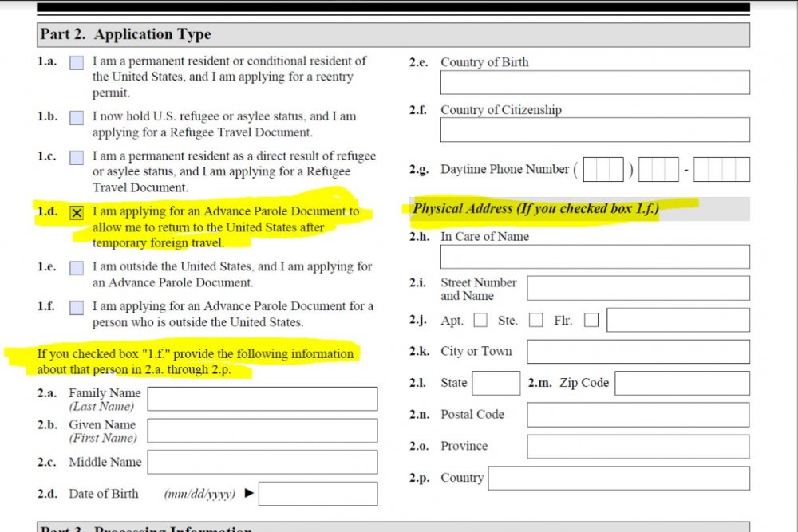Tick the Apt. checkbox in 2.j.
The height and width of the screenshot is (532, 798).
tap(480, 320)
